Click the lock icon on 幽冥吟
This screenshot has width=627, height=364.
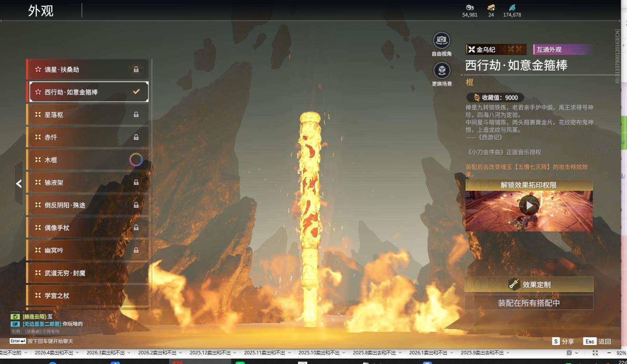pyautogui.click(x=136, y=250)
